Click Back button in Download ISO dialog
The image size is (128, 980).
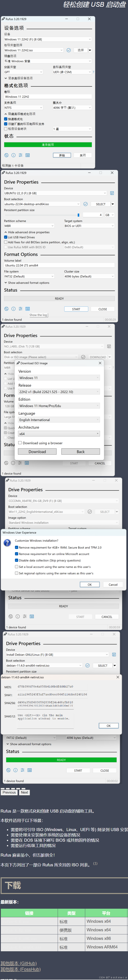click(x=81, y=451)
